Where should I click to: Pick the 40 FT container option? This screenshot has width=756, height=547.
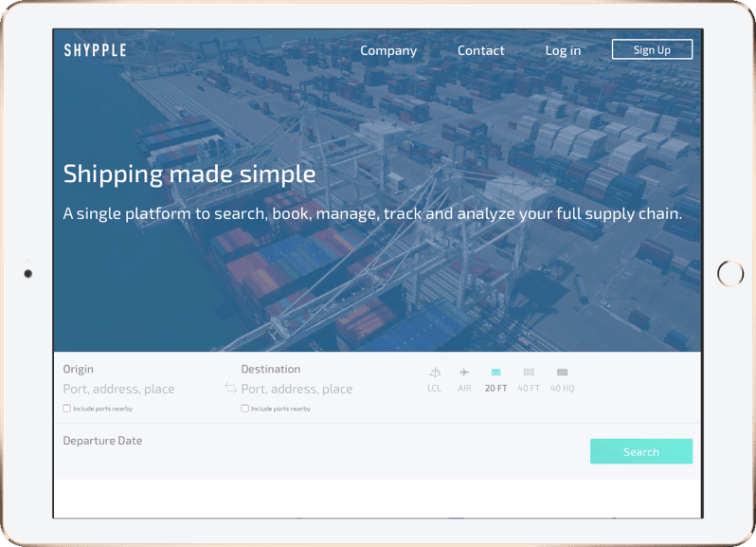point(529,373)
